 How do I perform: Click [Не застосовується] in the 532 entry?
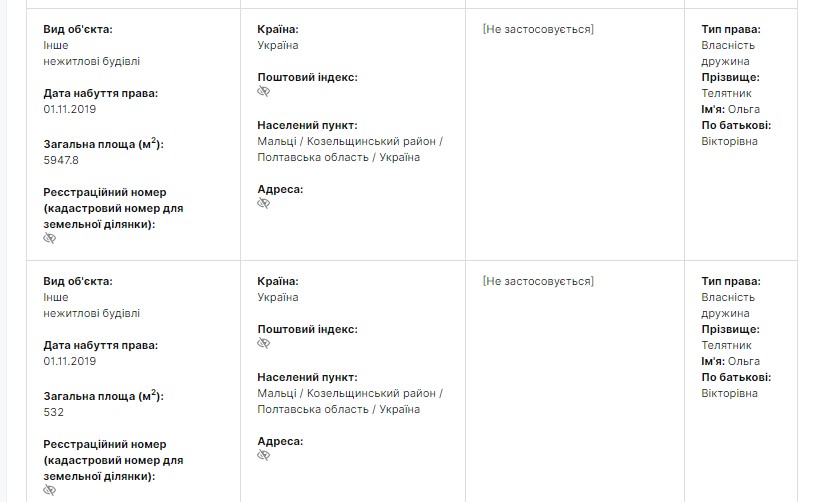537,281
